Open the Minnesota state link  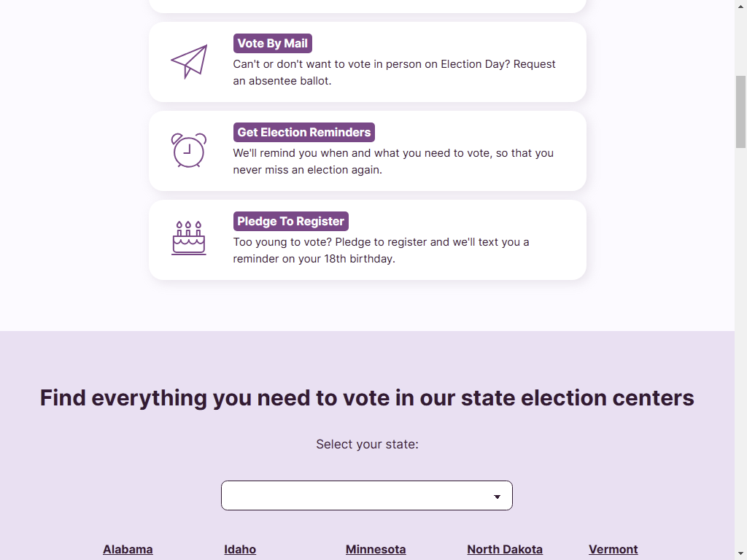pyautogui.click(x=376, y=550)
